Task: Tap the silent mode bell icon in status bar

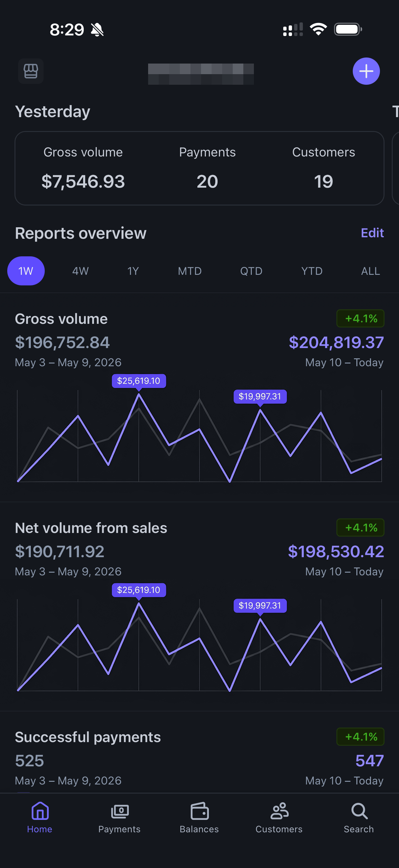Action: pos(97,30)
